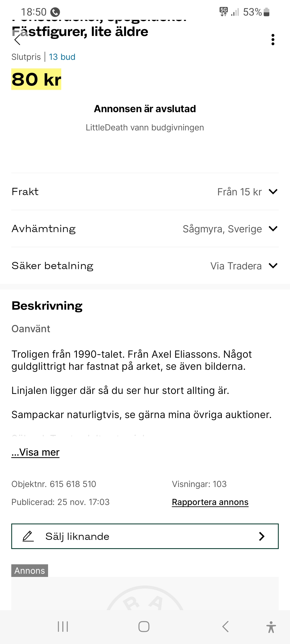This screenshot has width=290, height=644.
Task: Open the Avhämtning row
Action: tap(44, 229)
